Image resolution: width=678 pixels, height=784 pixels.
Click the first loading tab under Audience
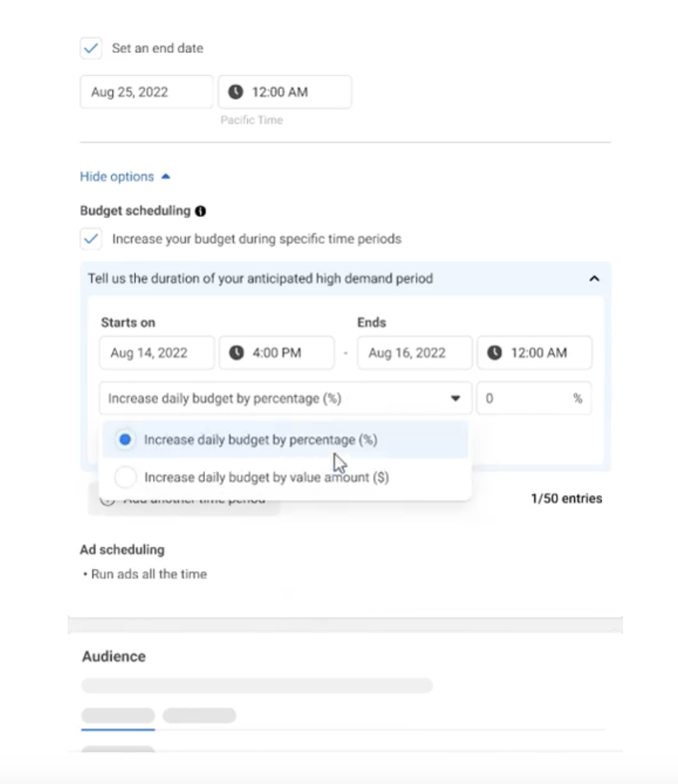pos(118,715)
